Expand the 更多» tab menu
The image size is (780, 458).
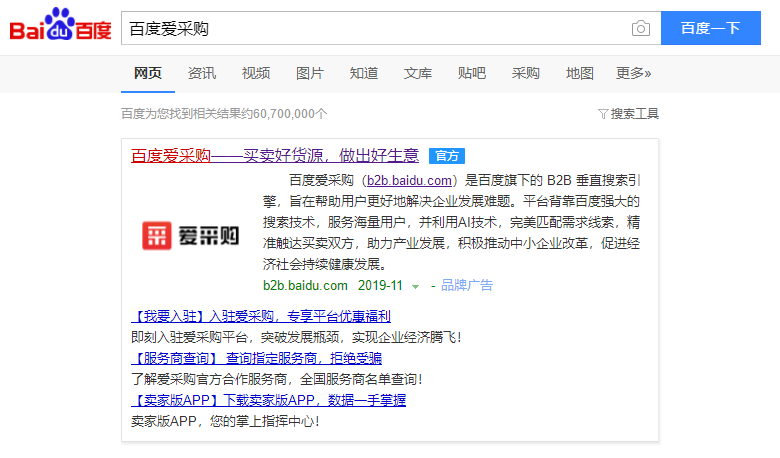[633, 73]
